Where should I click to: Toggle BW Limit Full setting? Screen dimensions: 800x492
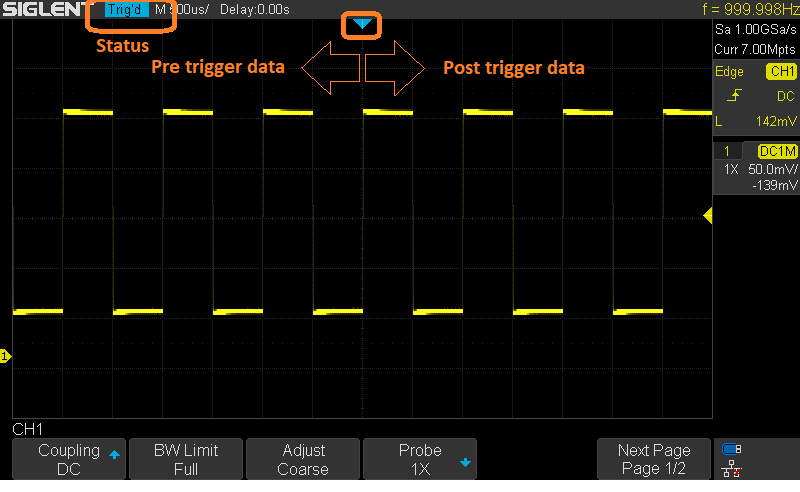point(186,459)
